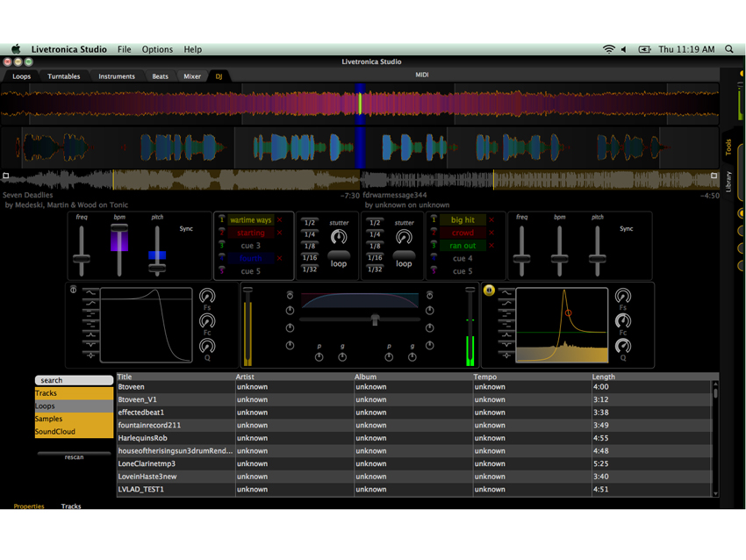Delete the 'starting' cue point
This screenshot has height=560, width=746.
tap(279, 233)
